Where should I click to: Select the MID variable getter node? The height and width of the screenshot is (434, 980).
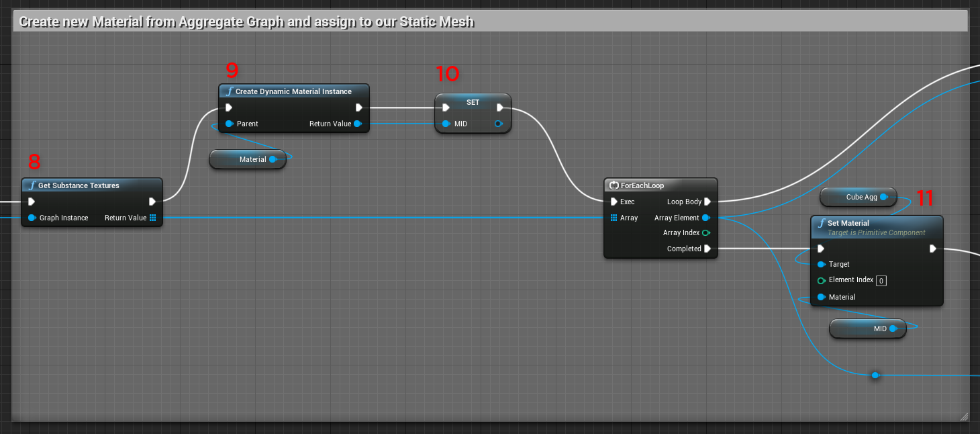point(867,329)
